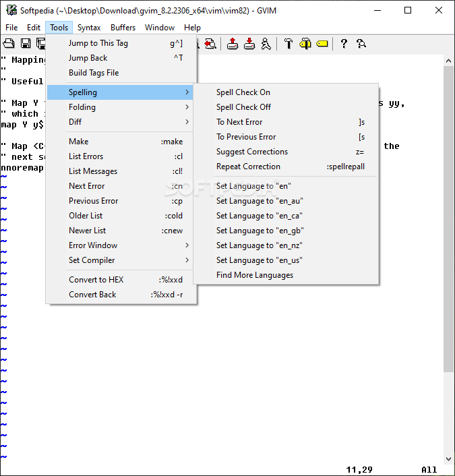Turn Spell Check Off
The height and width of the screenshot is (476, 455).
pos(286,107)
